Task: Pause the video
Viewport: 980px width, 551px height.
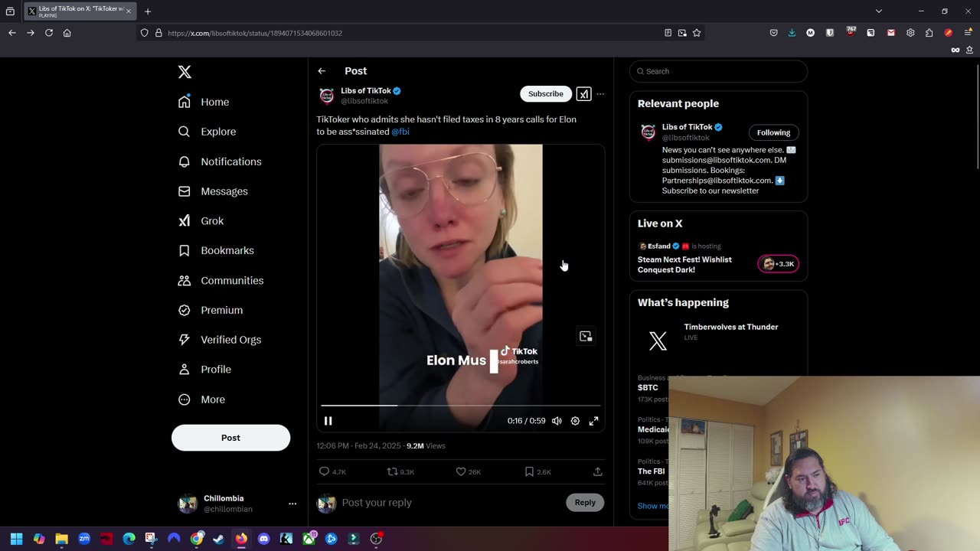Action: 328,421
